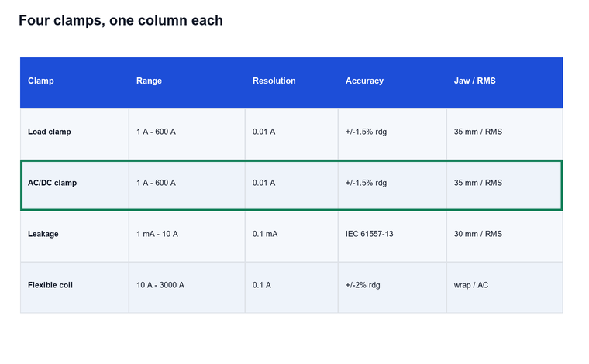Click "0.1 A" in the Flexible coil row
The height and width of the screenshot is (364, 589).
(261, 285)
